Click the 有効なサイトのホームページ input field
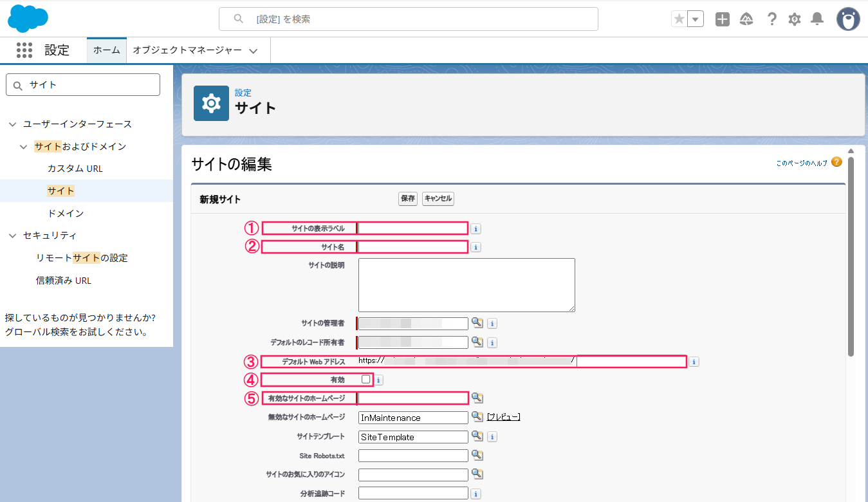The height and width of the screenshot is (502, 868). pos(413,398)
